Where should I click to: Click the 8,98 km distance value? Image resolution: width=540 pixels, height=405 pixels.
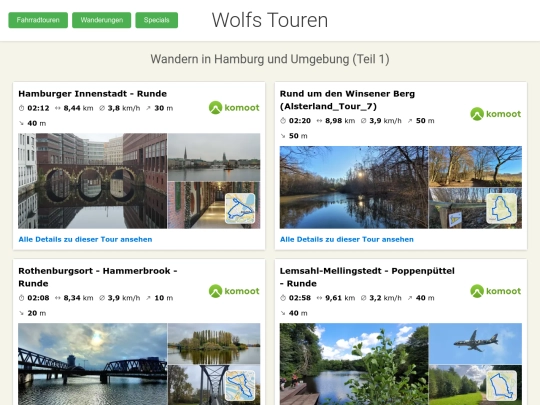click(340, 121)
